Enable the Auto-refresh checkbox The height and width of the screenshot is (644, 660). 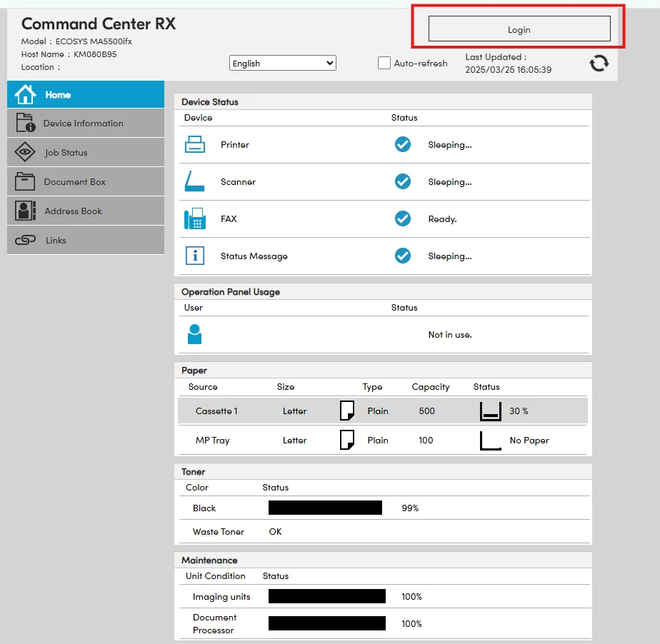384,63
